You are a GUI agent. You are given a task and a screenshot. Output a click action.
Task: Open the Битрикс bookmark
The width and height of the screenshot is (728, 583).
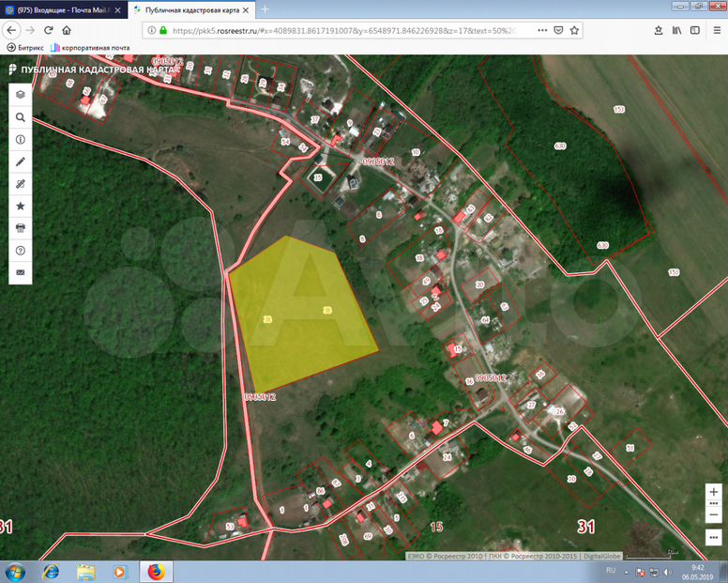pos(25,47)
